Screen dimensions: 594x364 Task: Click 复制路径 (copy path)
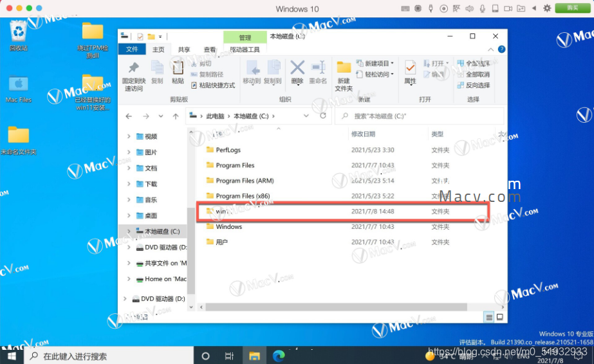point(207,75)
